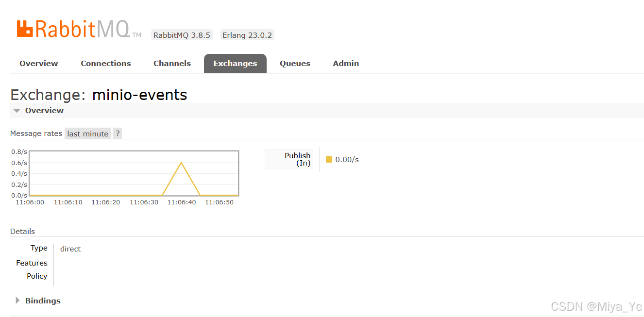Click the 'Details' section heading

coord(22,232)
